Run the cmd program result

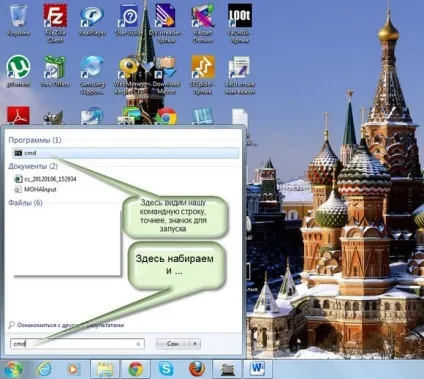[126, 153]
